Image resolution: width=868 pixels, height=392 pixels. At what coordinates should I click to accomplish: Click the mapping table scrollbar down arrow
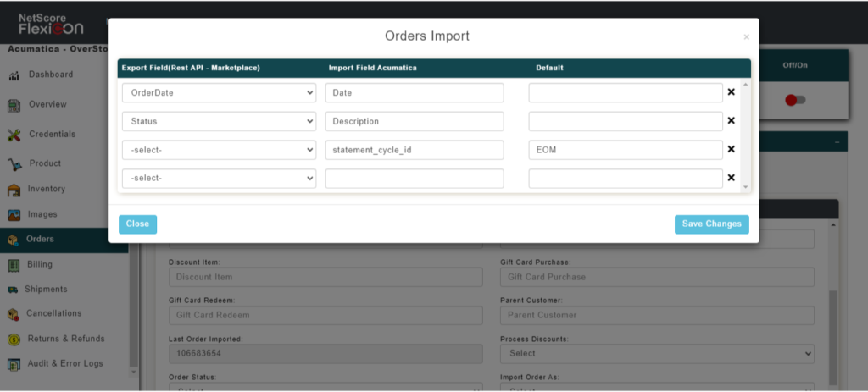click(746, 186)
